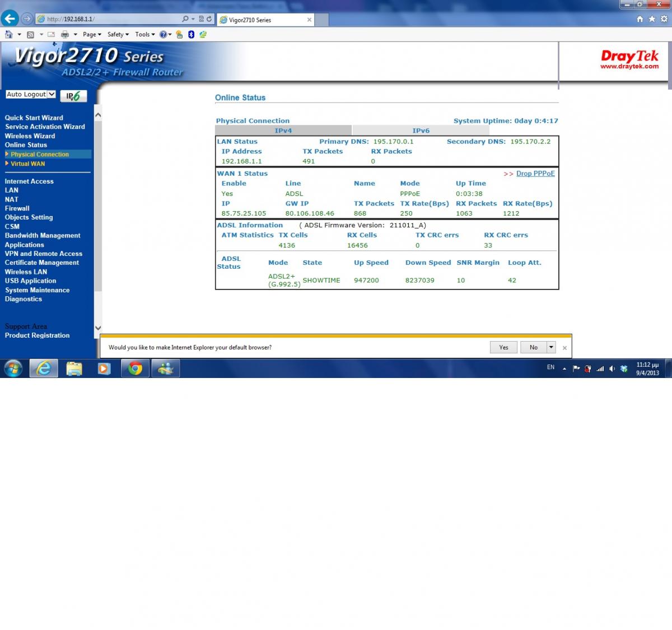Open the Home icon in the command bar
Image resolution: width=672 pixels, height=630 pixels.
coord(8,34)
